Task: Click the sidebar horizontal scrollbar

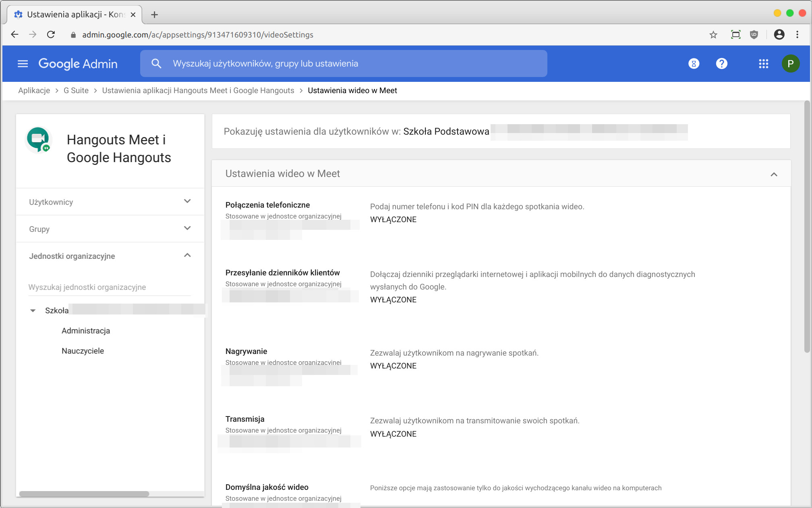Action: (84, 494)
